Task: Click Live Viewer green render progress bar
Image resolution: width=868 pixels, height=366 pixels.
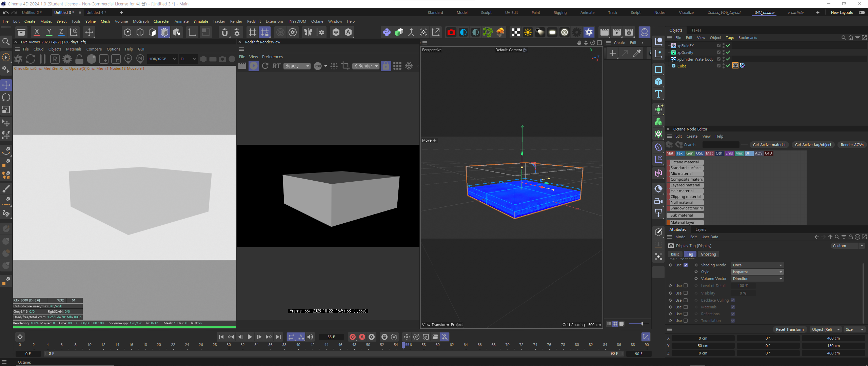Action: pos(124,327)
